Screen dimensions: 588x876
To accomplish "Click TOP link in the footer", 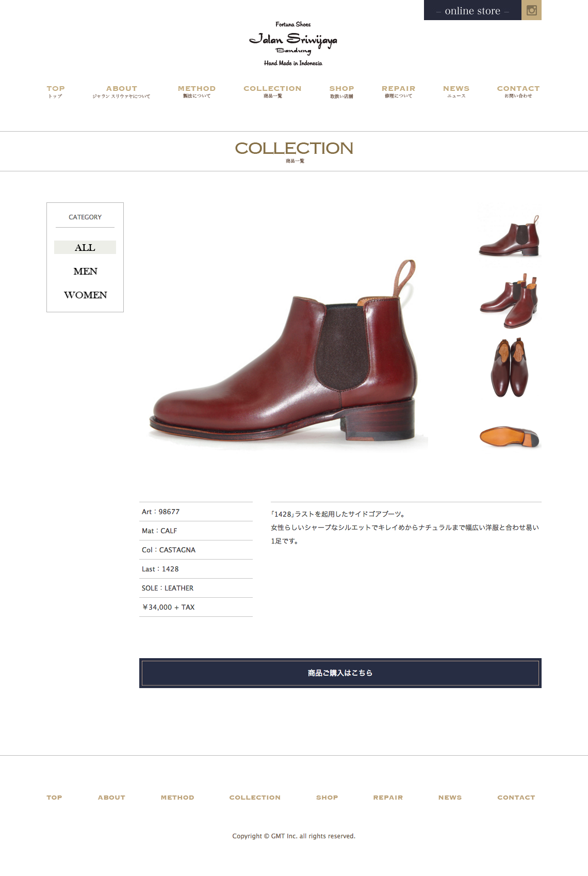I will (54, 798).
